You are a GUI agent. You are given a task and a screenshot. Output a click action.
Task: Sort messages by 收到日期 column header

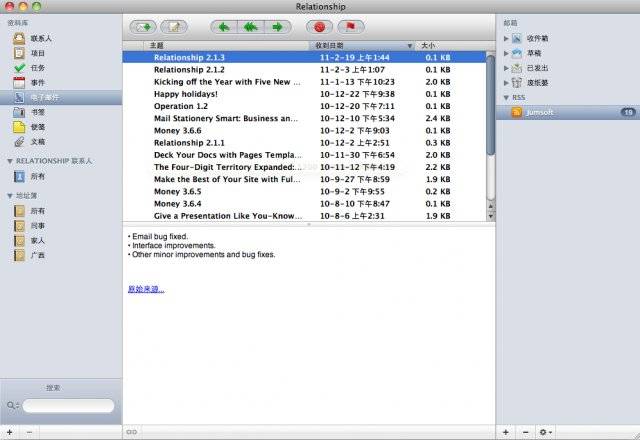[360, 46]
